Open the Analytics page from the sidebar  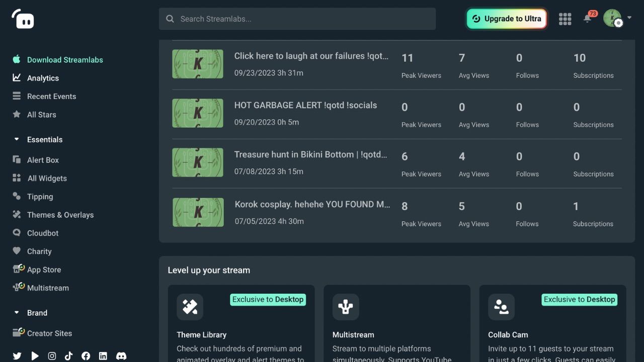pos(43,78)
